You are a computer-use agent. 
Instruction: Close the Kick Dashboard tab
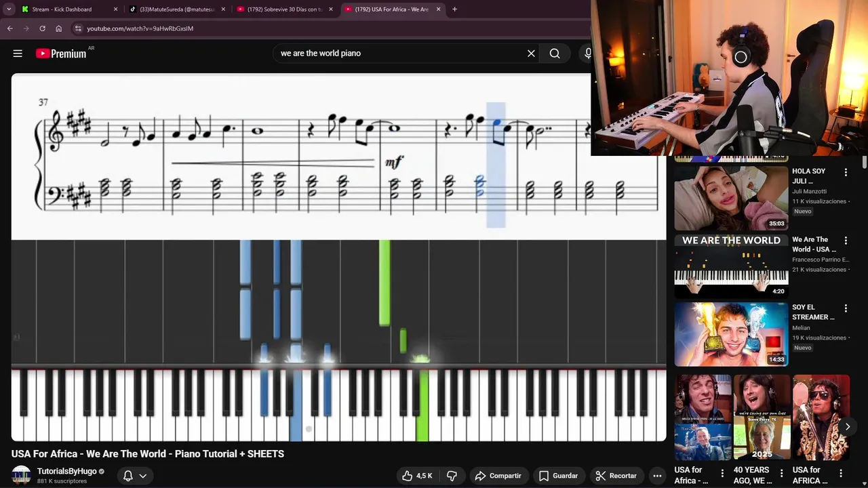click(x=115, y=9)
